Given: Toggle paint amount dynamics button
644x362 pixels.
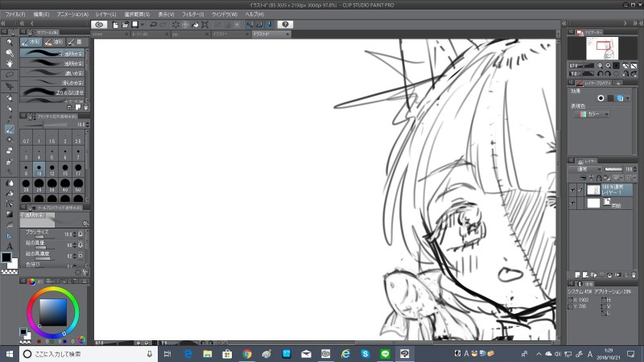Looking at the screenshot, I should pos(80,245).
